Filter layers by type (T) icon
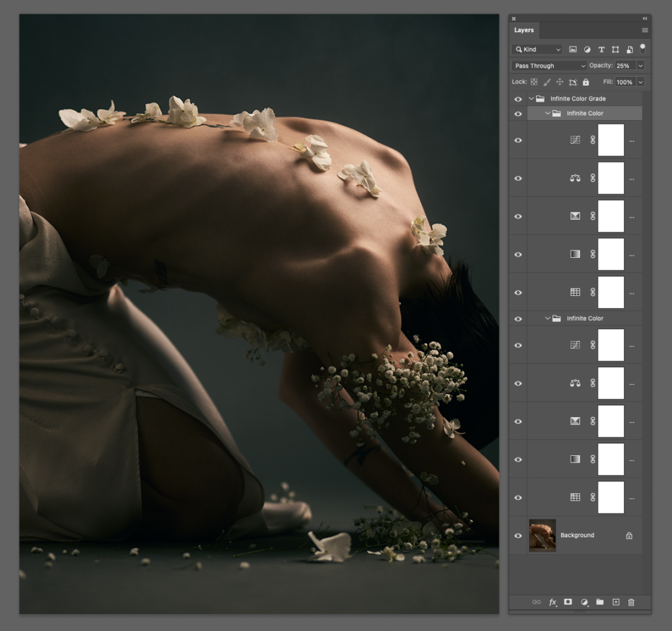The height and width of the screenshot is (631, 672). (601, 49)
